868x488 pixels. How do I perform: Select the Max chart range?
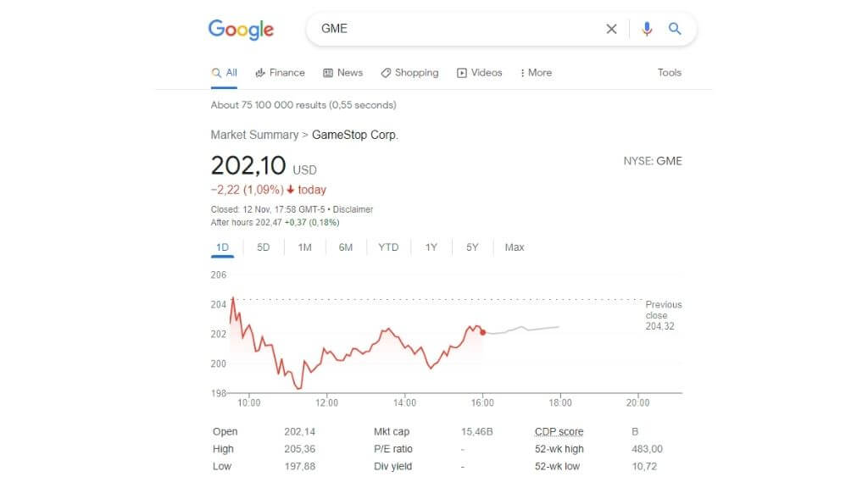coord(514,247)
